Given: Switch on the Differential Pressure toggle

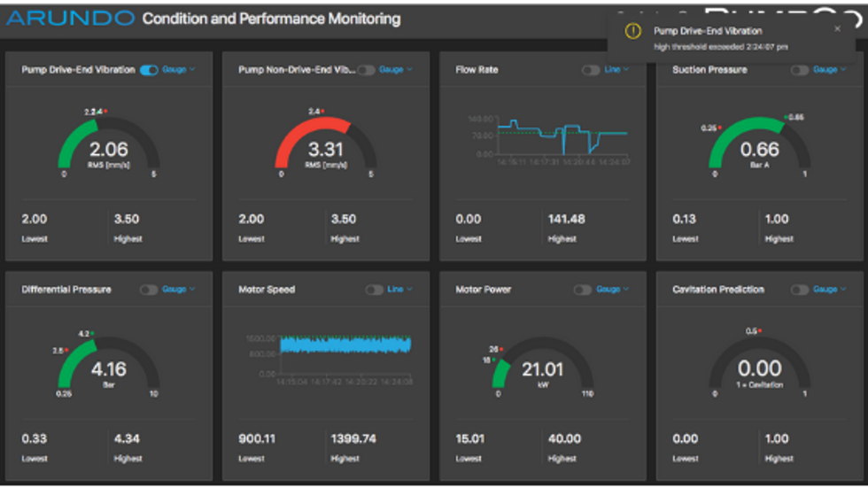Looking at the screenshot, I should 149,290.
